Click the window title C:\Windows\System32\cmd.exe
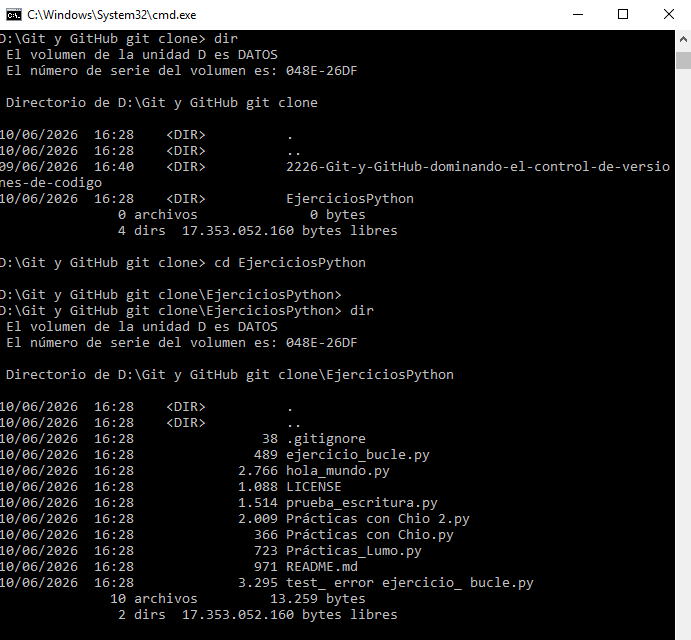 [111, 15]
